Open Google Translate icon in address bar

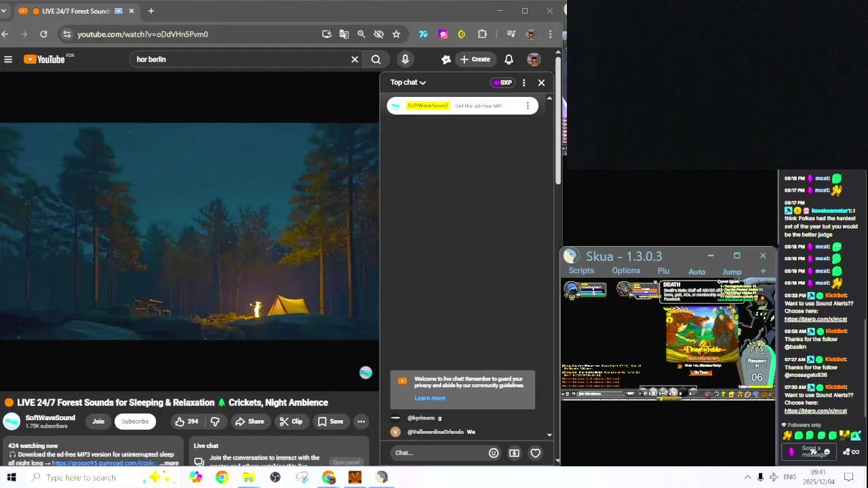[x=344, y=34]
